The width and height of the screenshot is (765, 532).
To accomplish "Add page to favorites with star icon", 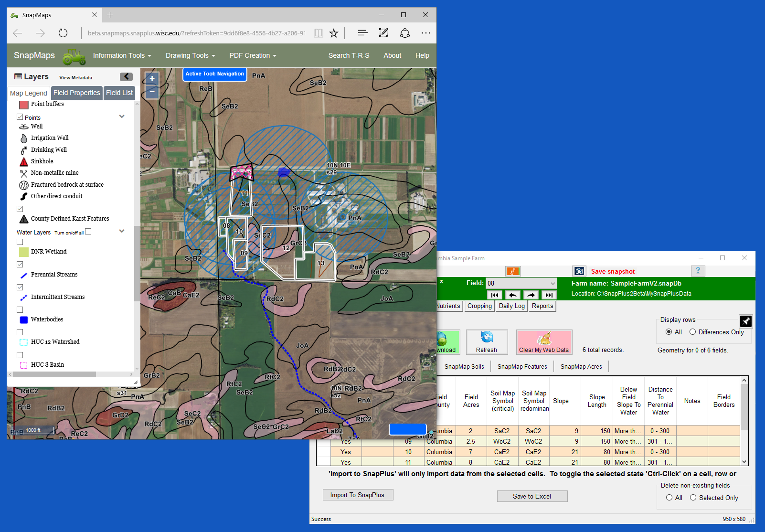I will (334, 33).
